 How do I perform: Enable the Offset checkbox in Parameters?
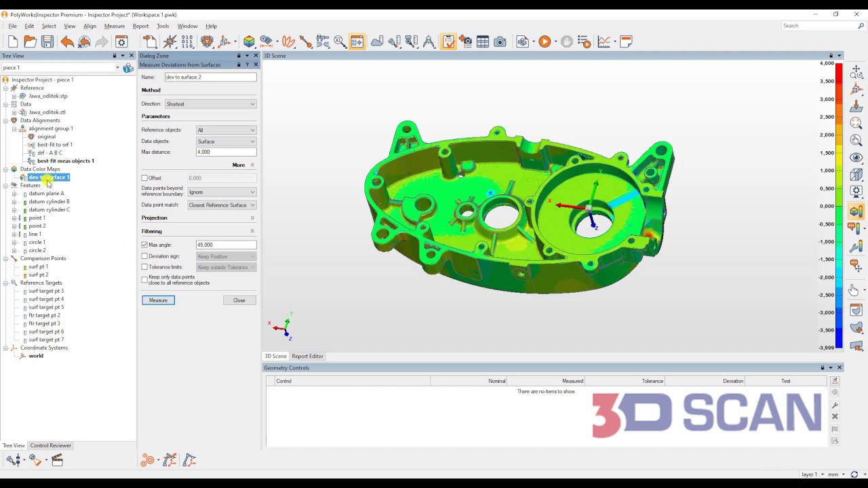tap(144, 178)
